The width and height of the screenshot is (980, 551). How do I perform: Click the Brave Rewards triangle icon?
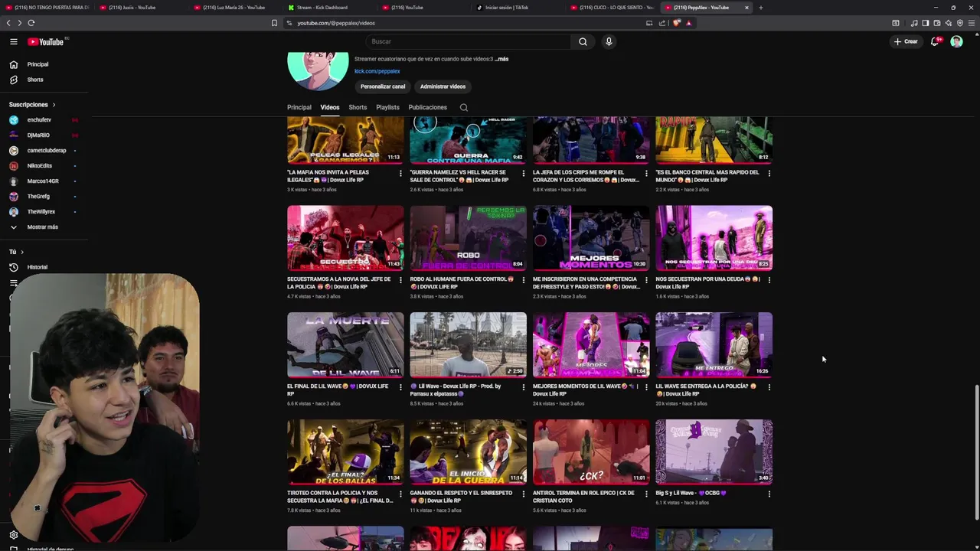(688, 23)
